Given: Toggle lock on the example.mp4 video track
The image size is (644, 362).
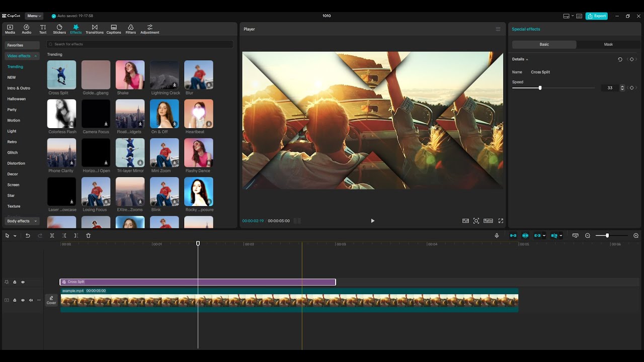Looking at the screenshot, I should 15,300.
